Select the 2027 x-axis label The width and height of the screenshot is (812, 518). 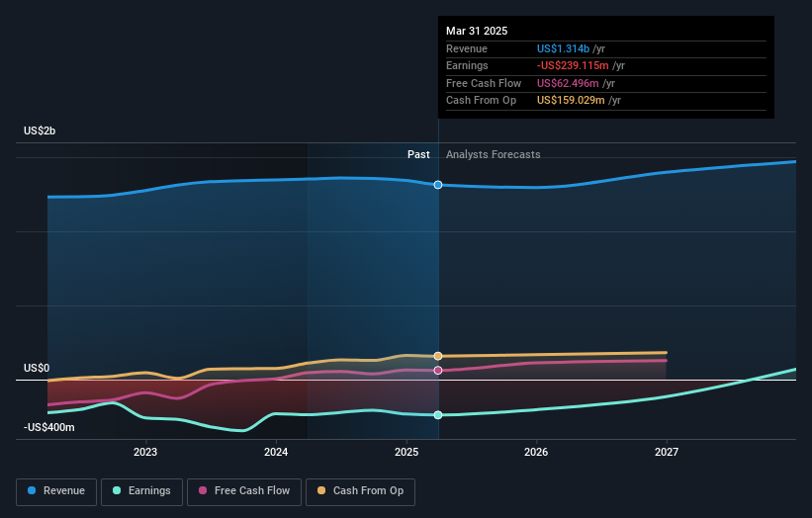coord(667,452)
